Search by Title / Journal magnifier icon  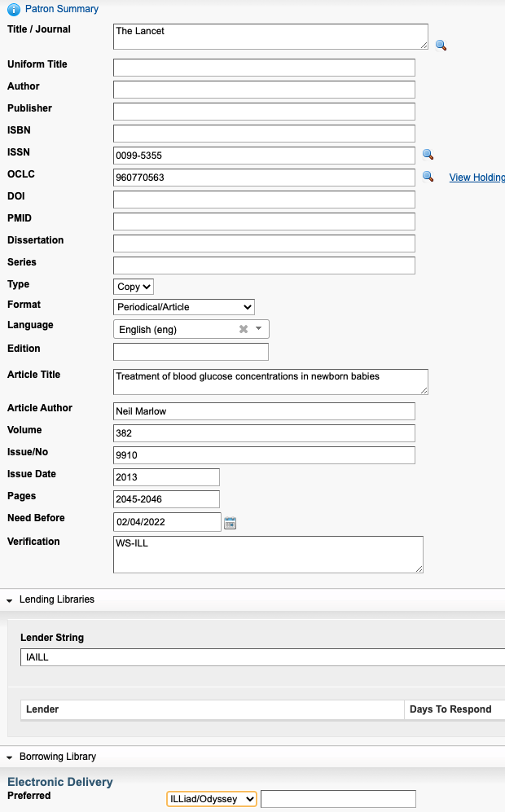441,45
